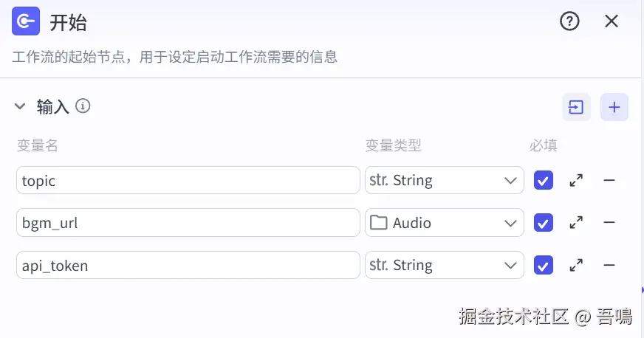Image resolution: width=644 pixels, height=338 pixels.
Task: Collapse the 输入 section
Action: tap(20, 107)
